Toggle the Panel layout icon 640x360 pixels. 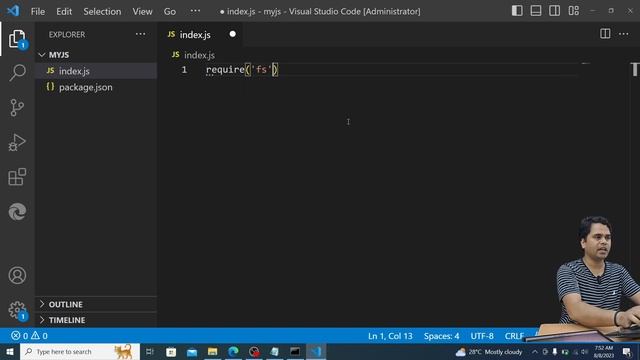click(536, 11)
